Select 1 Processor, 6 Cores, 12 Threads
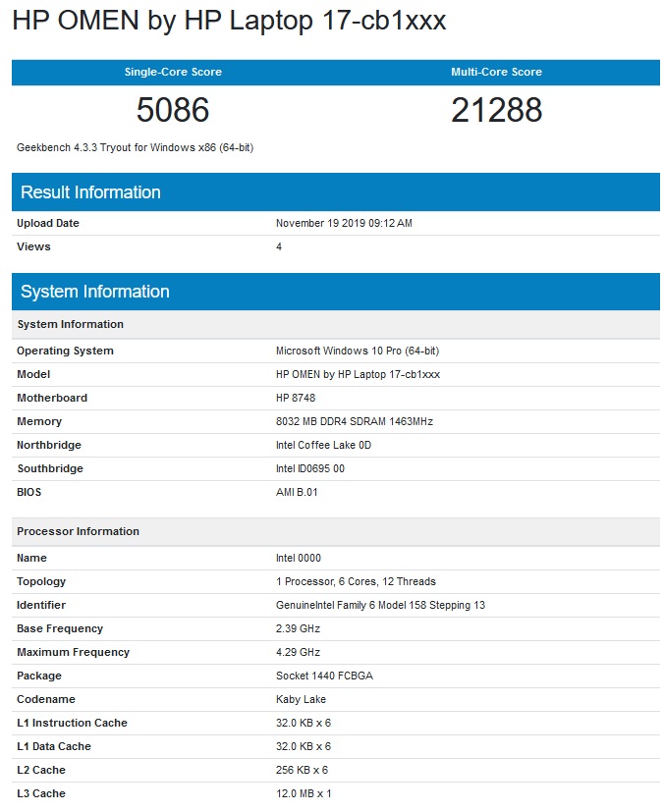664x812 pixels. tap(356, 581)
